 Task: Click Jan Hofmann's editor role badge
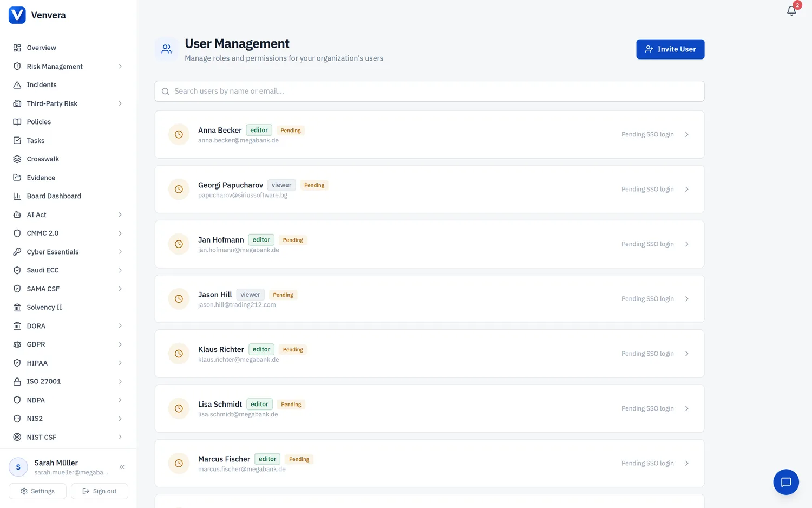coord(261,240)
